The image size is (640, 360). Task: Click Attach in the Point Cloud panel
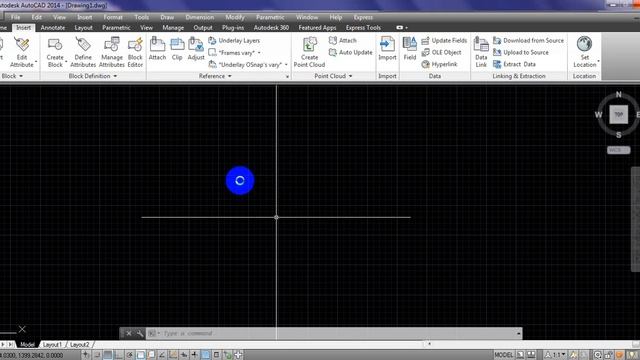pyautogui.click(x=343, y=40)
